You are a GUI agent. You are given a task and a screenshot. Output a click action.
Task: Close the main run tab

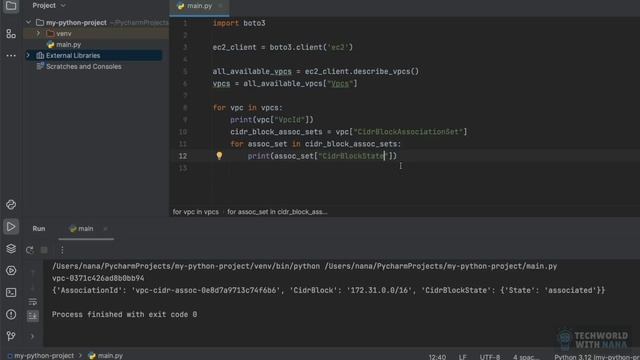click(x=105, y=229)
